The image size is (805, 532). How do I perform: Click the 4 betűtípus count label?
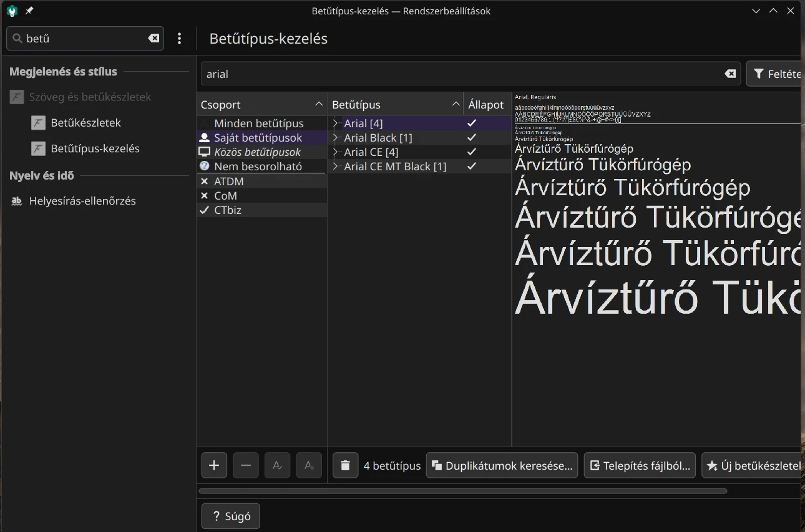[392, 465]
